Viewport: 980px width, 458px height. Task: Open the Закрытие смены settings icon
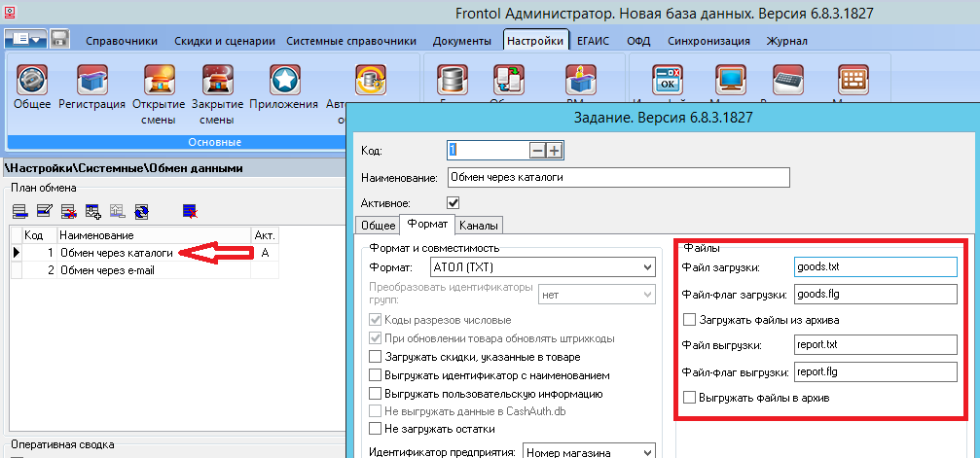point(218,80)
